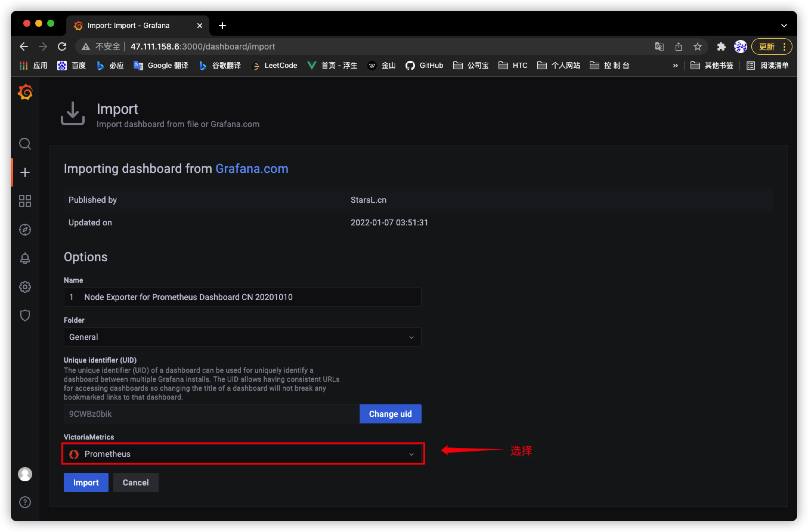Go back with the browser back arrow

point(24,47)
